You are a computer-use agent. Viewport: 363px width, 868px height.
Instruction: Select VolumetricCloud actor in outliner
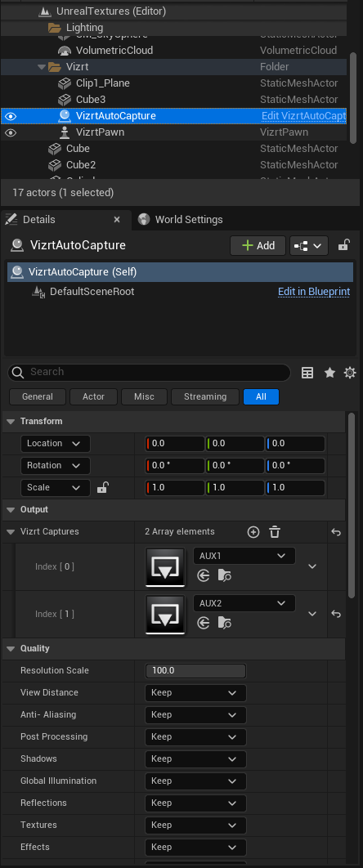click(x=114, y=51)
